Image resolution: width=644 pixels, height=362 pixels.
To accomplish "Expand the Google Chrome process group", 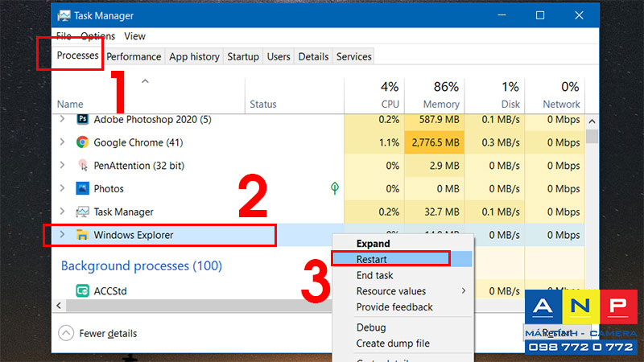I will 62,142.
